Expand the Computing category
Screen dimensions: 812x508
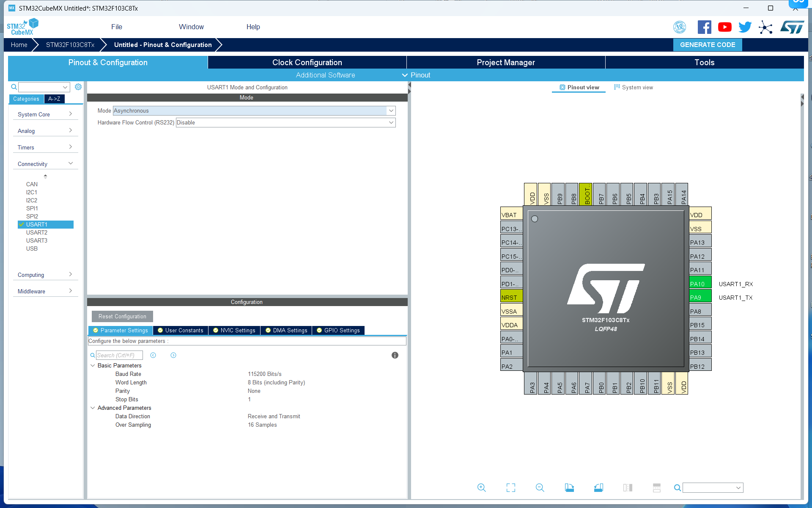(45, 275)
